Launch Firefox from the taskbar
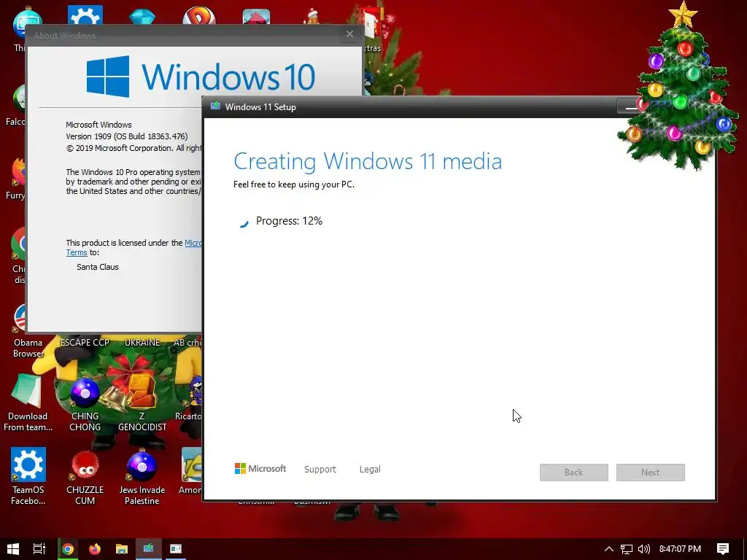Viewport: 747px width, 560px height. (95, 549)
